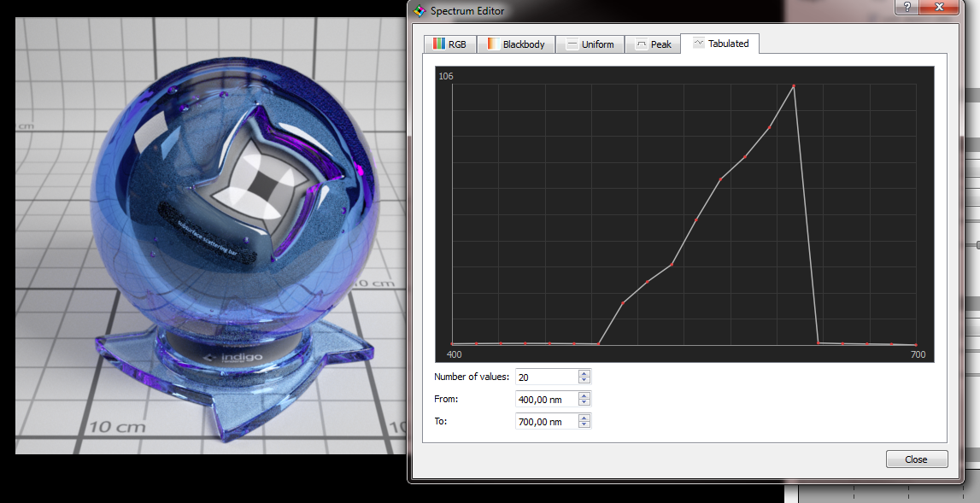Select the Uniform spectrum tab
This screenshot has height=503, width=980.
coord(590,44)
